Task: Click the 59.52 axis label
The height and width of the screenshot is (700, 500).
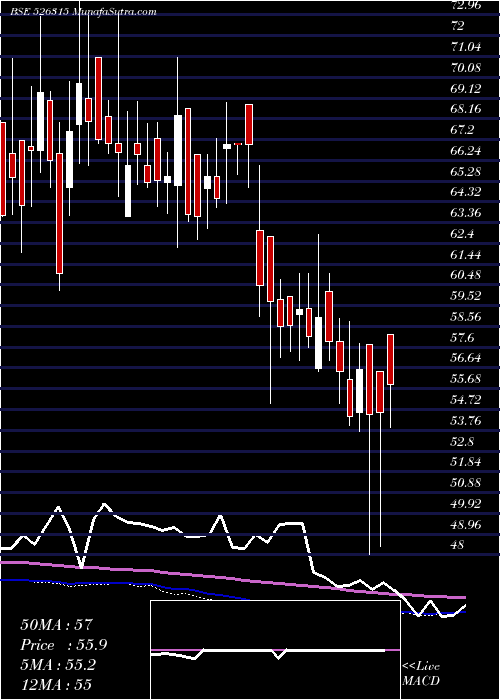Action: coord(467,296)
